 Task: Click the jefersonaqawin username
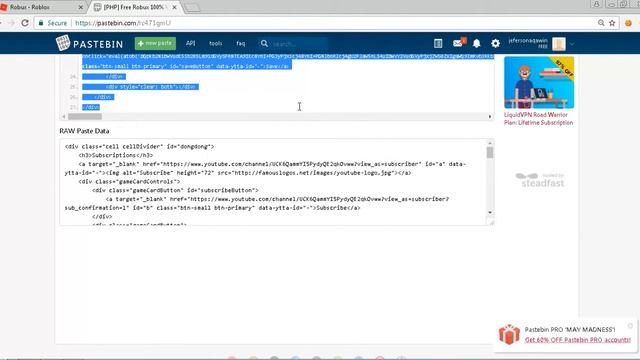pos(528,41)
